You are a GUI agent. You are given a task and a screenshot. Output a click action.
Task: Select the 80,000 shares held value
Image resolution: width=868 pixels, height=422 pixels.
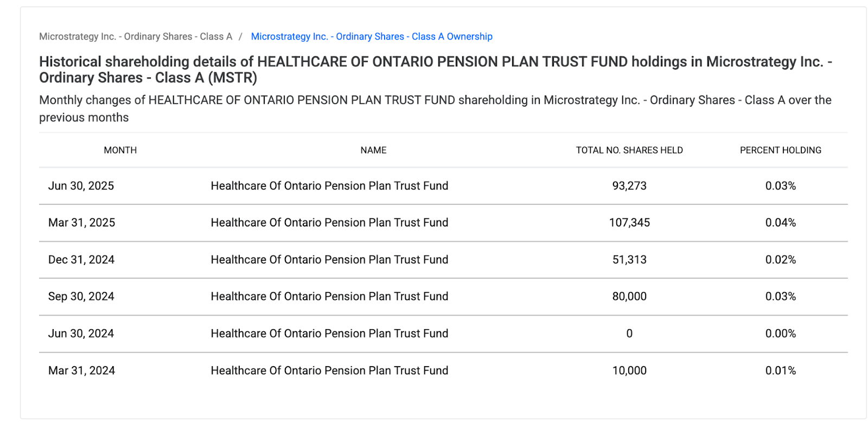pyautogui.click(x=629, y=297)
